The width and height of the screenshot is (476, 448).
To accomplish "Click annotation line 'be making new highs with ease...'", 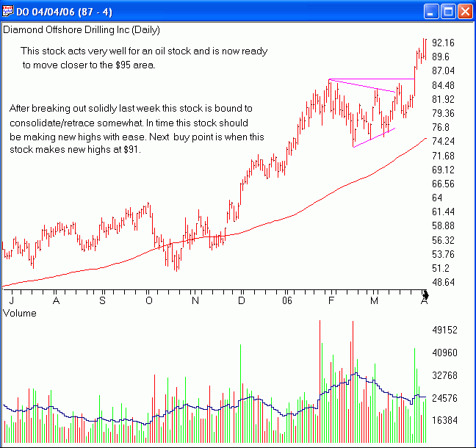I will click(137, 137).
